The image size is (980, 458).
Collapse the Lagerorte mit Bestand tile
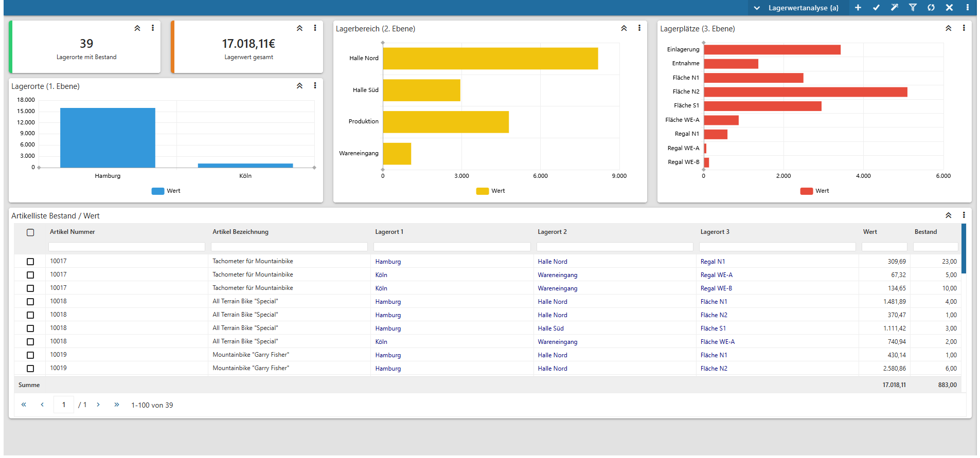[137, 28]
